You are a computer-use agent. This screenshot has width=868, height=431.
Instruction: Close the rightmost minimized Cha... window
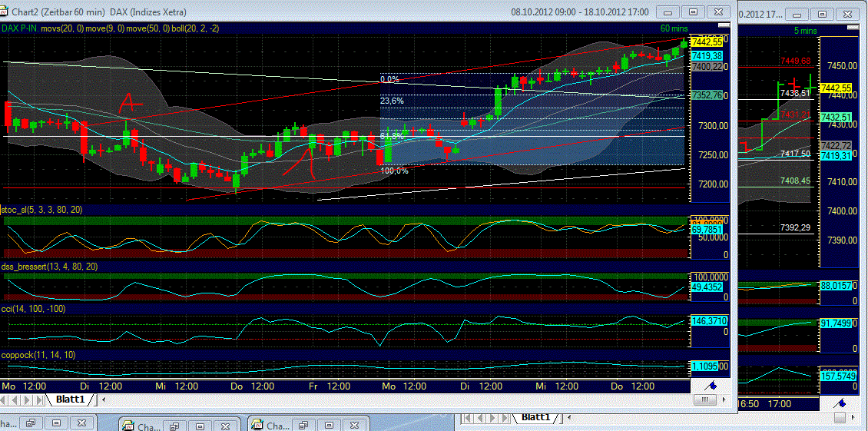point(354,425)
